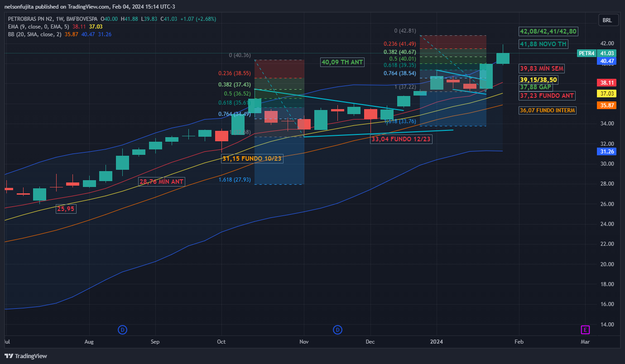Click the blue 40.47 upper band label
This screenshot has height=364, width=625.
[607, 61]
